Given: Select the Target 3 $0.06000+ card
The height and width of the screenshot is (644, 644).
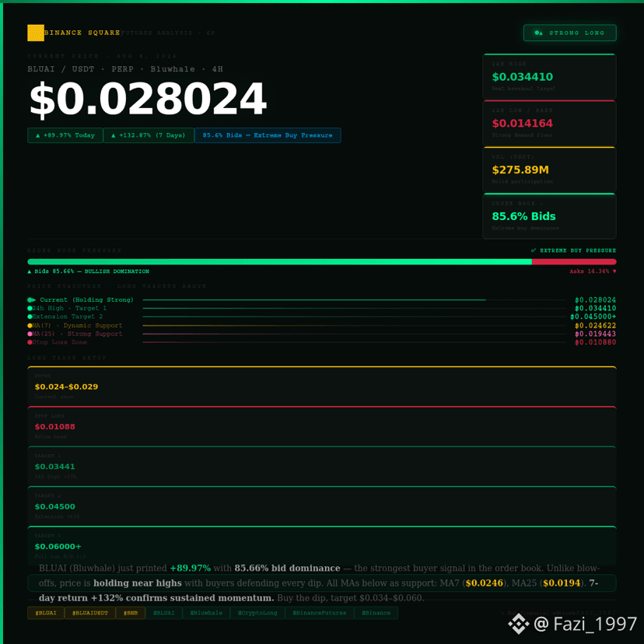Looking at the screenshot, I should point(321,545).
